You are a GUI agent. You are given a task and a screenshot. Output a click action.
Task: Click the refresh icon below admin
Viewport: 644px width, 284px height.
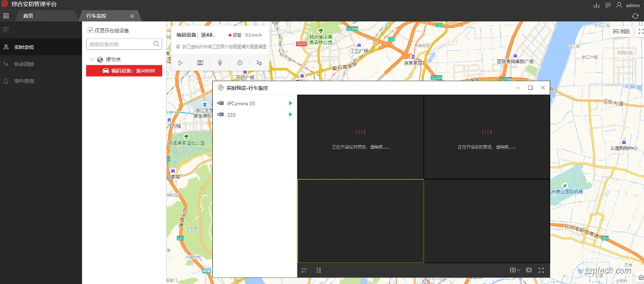pyautogui.click(x=635, y=16)
